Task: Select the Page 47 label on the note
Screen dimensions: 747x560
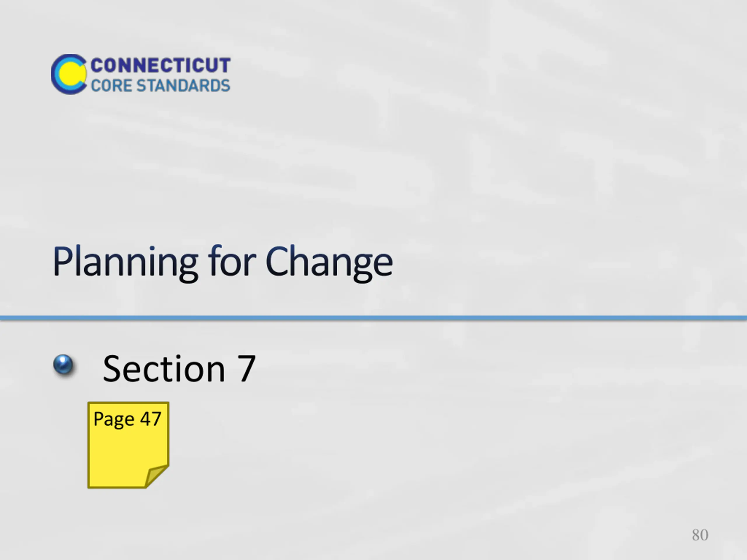Action: [127, 420]
